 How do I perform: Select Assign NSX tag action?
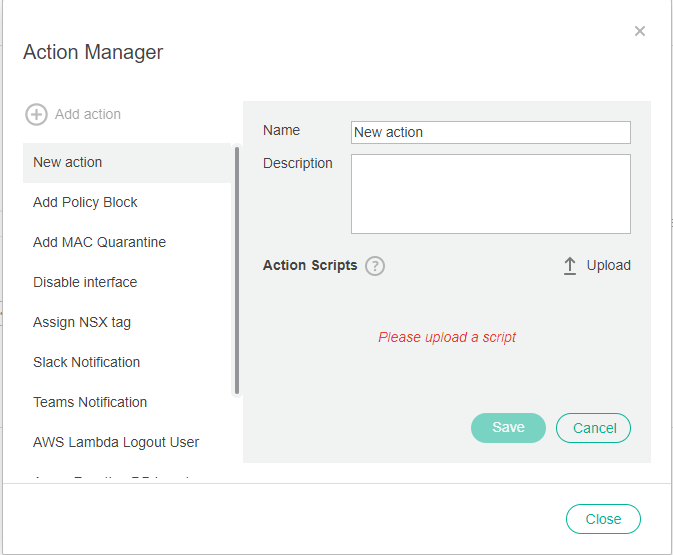pyautogui.click(x=81, y=322)
